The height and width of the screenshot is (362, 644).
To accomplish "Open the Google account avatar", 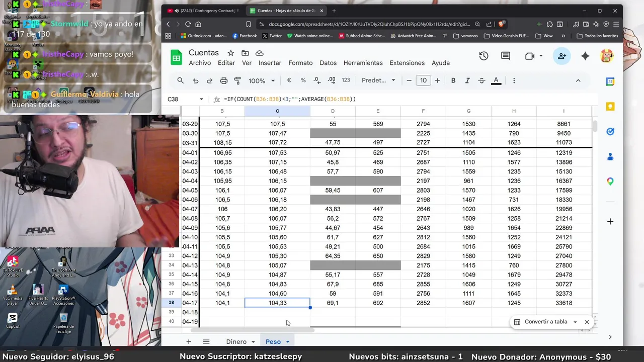I will (x=607, y=56).
